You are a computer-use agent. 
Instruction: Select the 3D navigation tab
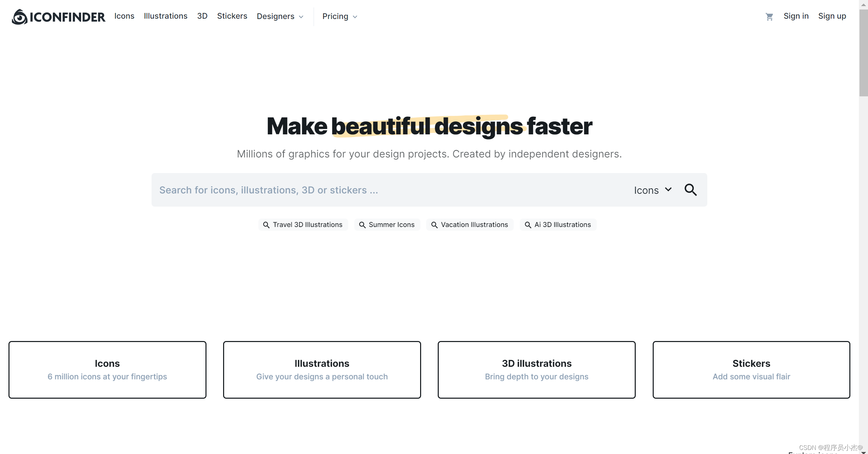(x=202, y=16)
